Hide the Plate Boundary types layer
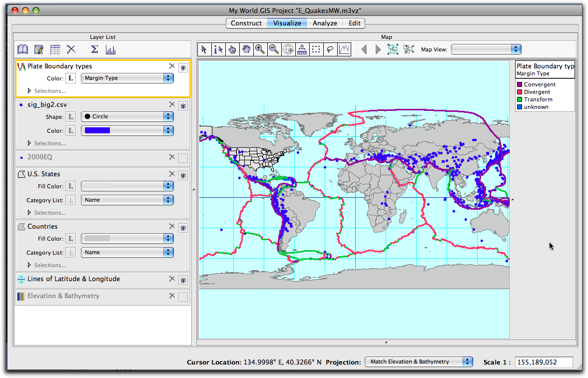The height and width of the screenshot is (378, 588). 183,67
